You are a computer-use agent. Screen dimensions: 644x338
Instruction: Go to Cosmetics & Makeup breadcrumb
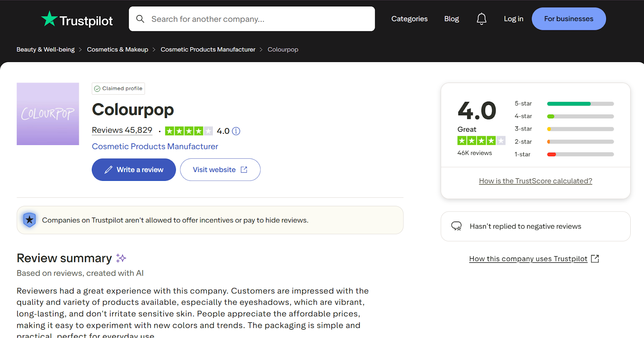click(x=118, y=50)
